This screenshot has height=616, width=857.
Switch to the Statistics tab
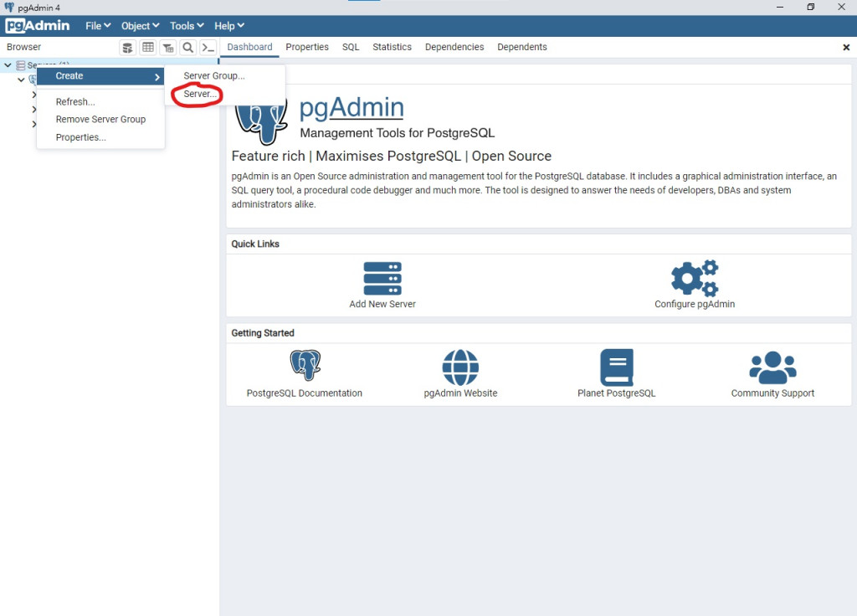tap(392, 47)
